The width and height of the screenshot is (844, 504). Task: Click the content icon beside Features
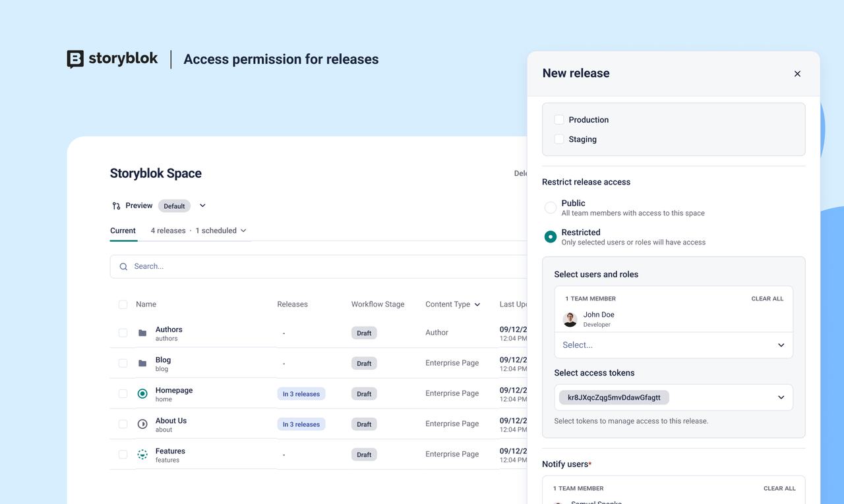point(142,454)
